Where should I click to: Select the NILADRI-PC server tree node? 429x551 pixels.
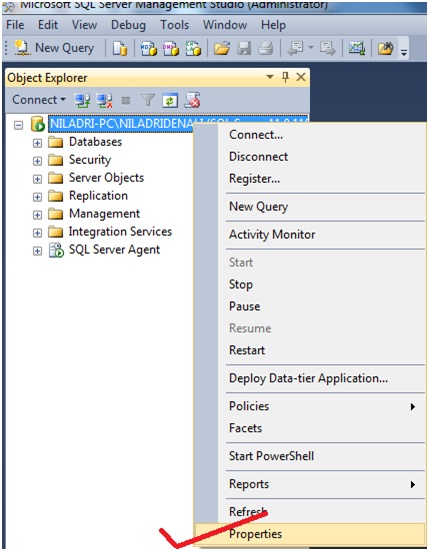[x=121, y=124]
